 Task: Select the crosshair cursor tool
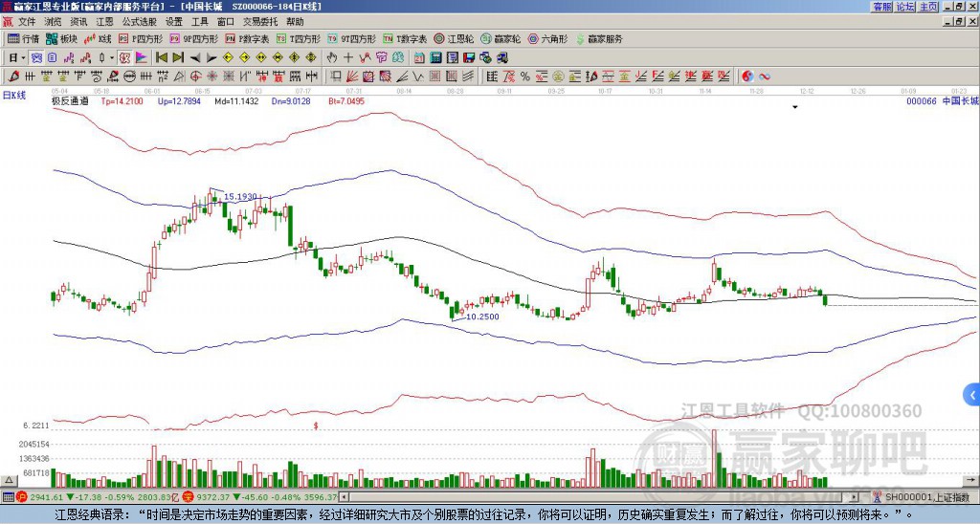(x=348, y=58)
